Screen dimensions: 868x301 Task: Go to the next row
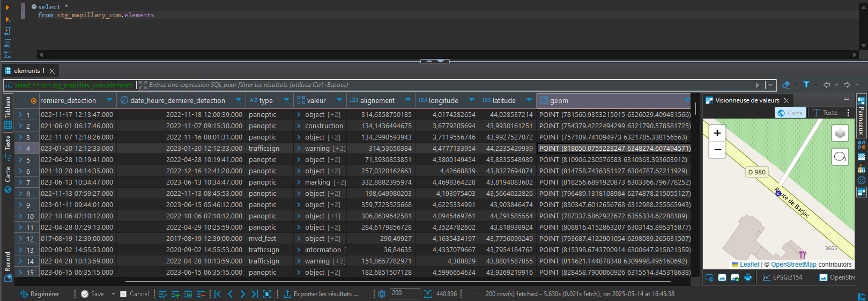[242, 294]
